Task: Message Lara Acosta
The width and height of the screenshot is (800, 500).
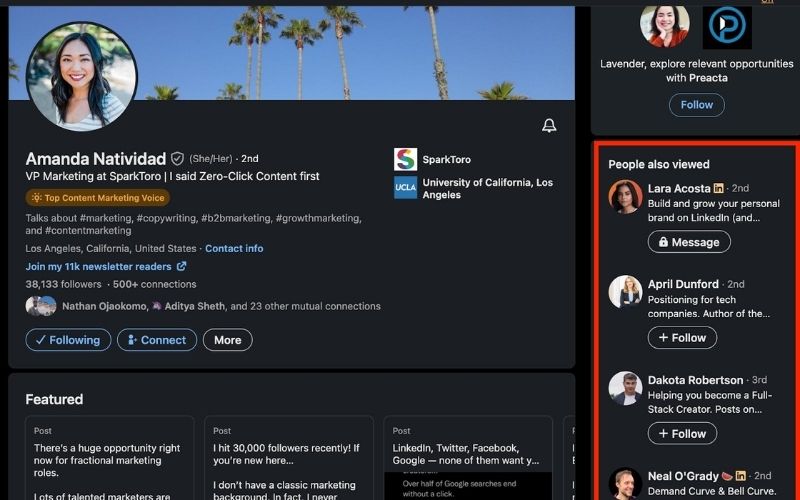Action: tap(688, 242)
